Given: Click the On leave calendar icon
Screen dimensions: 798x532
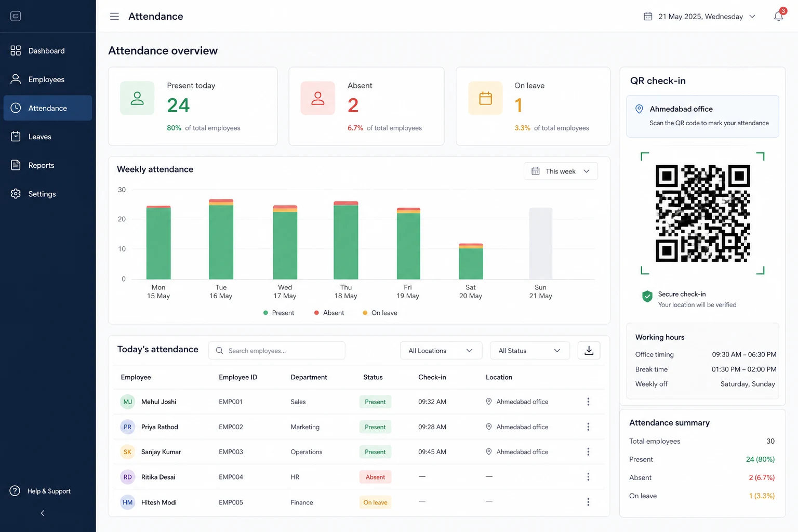Looking at the screenshot, I should tap(485, 98).
